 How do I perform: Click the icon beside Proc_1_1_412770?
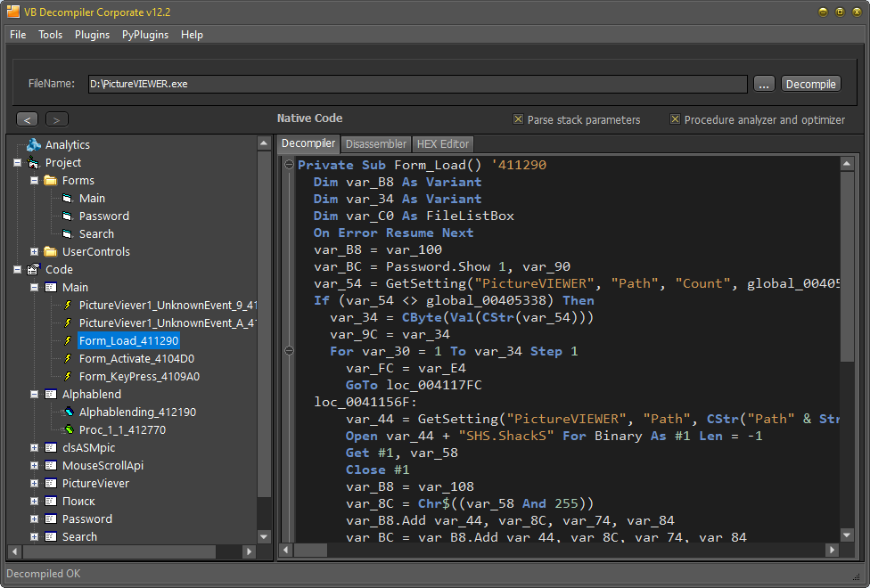click(x=69, y=429)
